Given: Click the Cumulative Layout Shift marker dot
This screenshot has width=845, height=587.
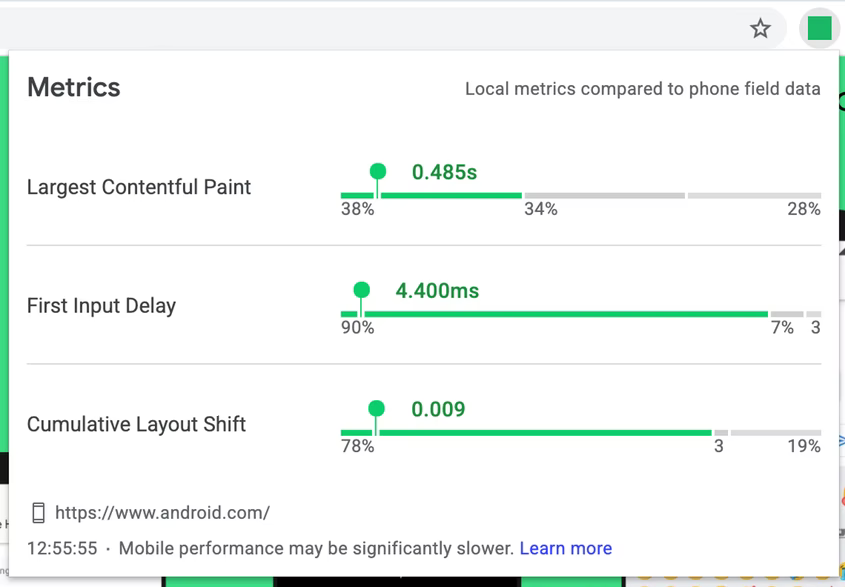Looking at the screenshot, I should pyautogui.click(x=376, y=408).
